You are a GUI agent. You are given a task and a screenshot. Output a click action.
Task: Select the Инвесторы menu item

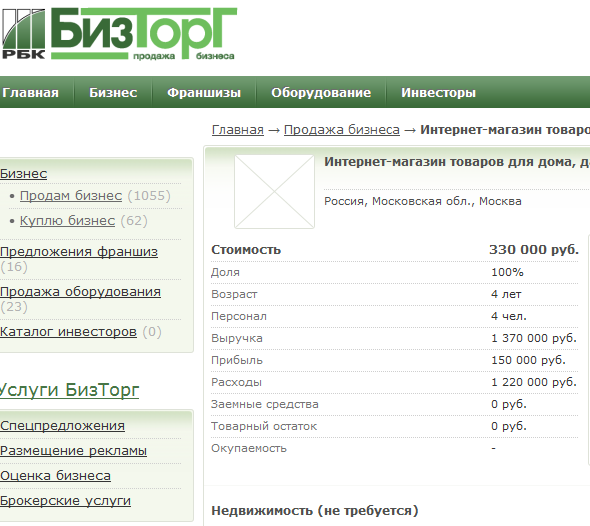pyautogui.click(x=438, y=93)
